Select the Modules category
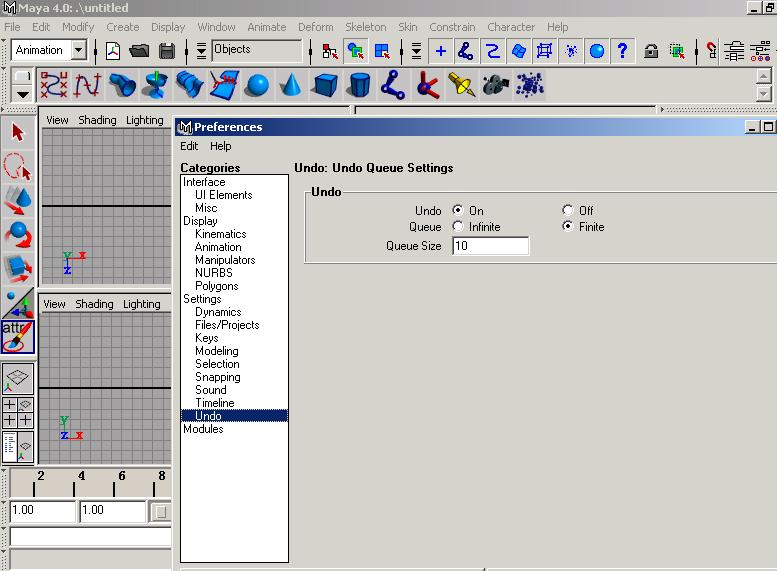777x571 pixels. pyautogui.click(x=203, y=429)
